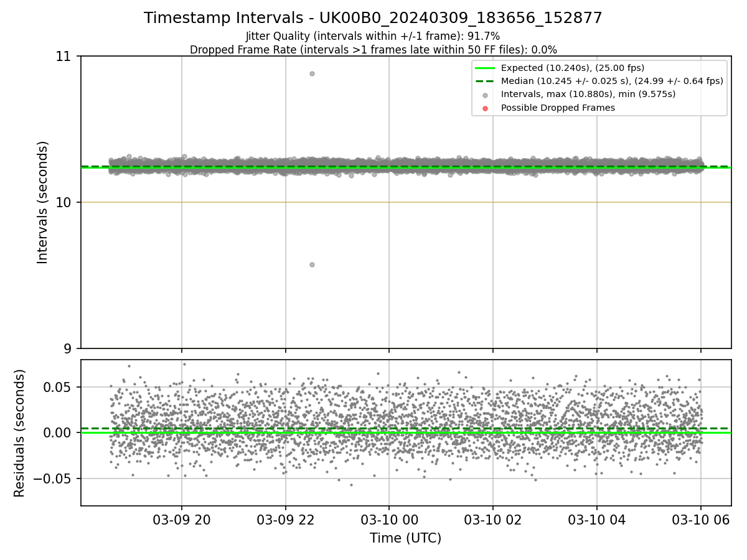The image size is (747, 560).
Task: Click the 'Time (UTC)' x-axis label
Action: (405, 538)
